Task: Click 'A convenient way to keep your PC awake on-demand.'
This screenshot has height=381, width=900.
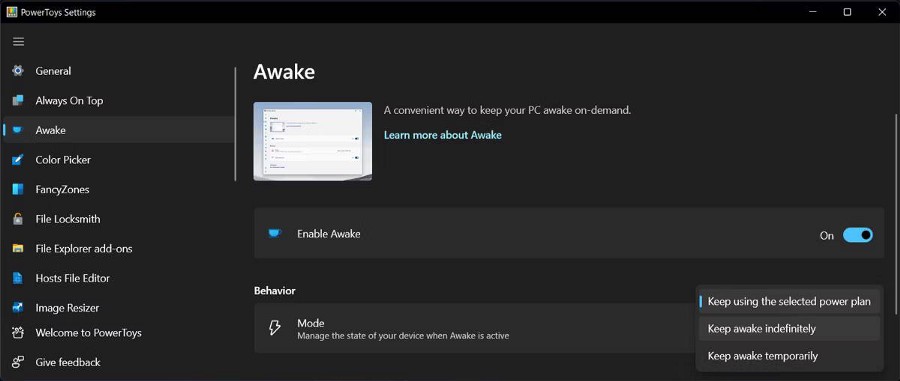Action: point(507,110)
